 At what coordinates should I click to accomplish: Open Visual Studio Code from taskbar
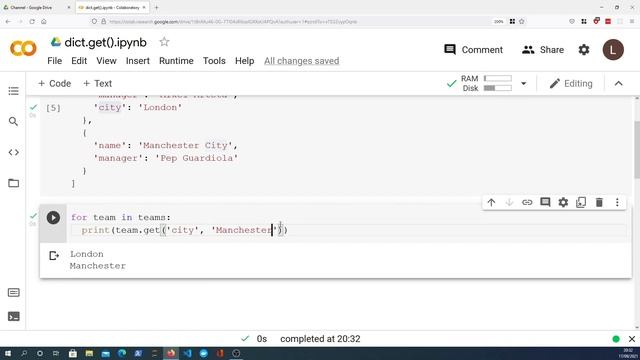[187, 353]
